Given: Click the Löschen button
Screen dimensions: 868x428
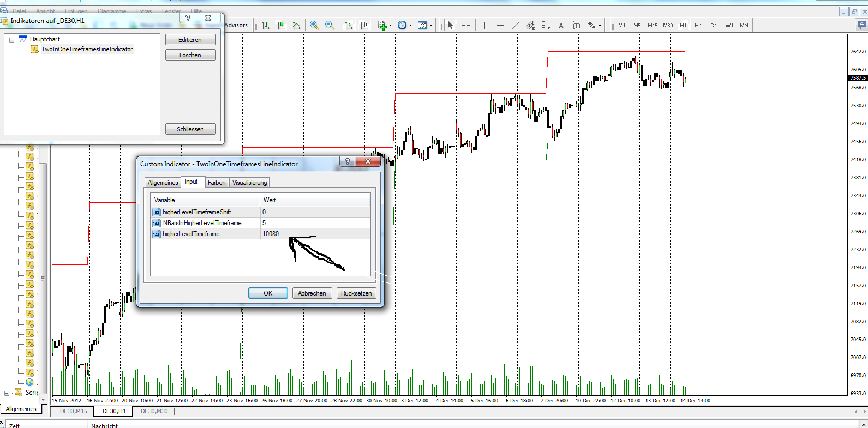Looking at the screenshot, I should coord(190,55).
